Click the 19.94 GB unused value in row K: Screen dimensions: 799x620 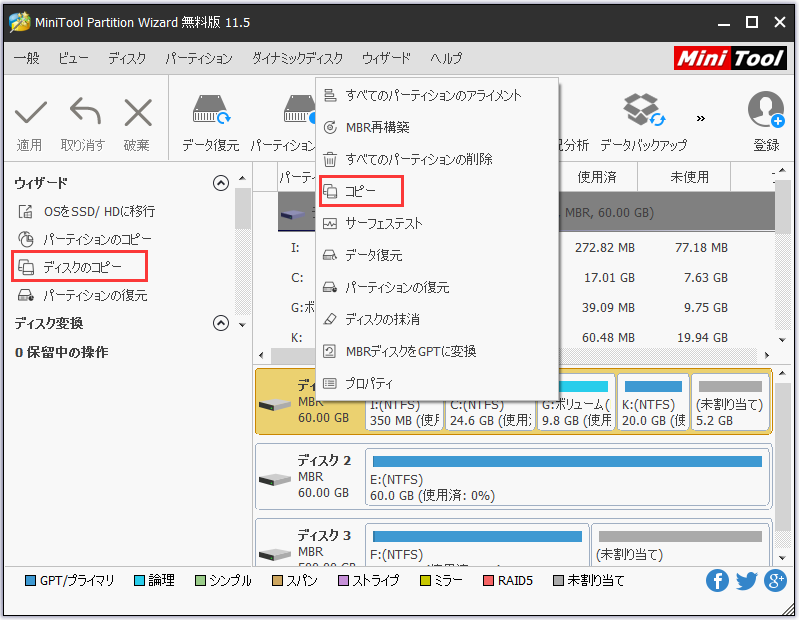tap(702, 337)
